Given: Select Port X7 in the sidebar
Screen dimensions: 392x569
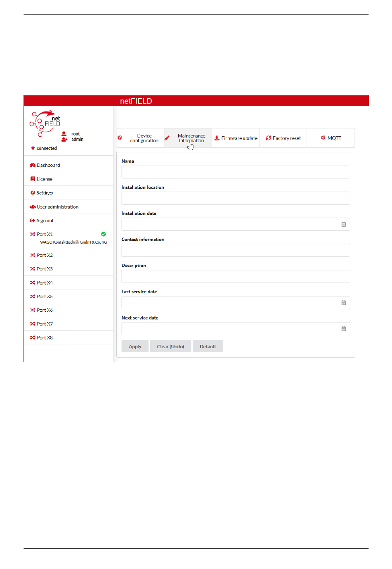Looking at the screenshot, I should click(68, 324).
